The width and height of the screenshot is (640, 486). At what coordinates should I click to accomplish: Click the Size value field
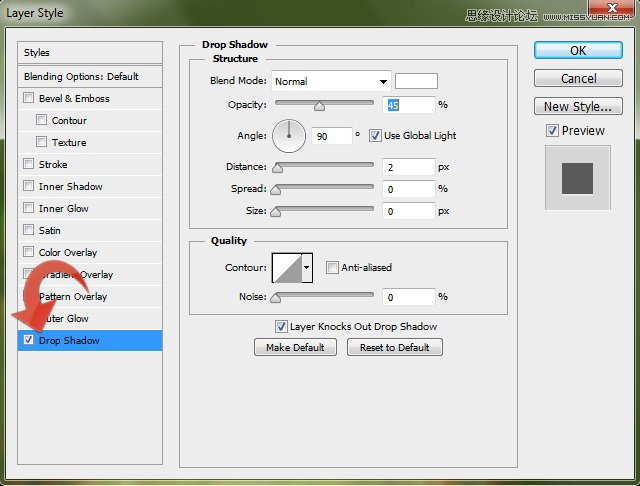click(x=409, y=211)
